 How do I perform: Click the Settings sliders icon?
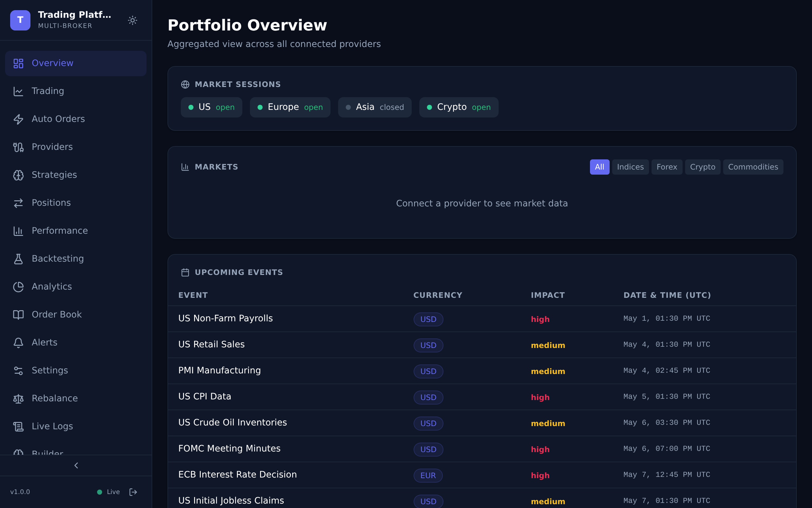pos(18,370)
